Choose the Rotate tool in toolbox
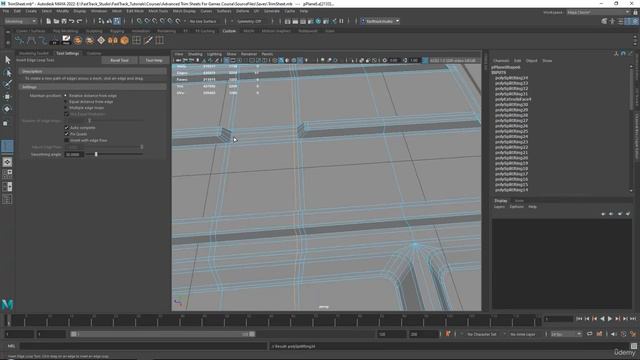Image resolution: width=640 pixels, height=360 pixels. pos(7,109)
